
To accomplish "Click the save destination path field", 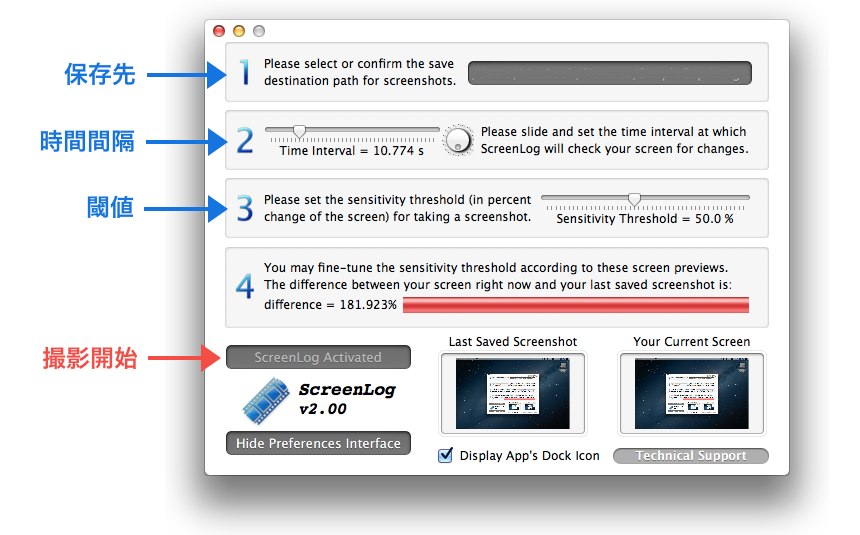I will 609,72.
